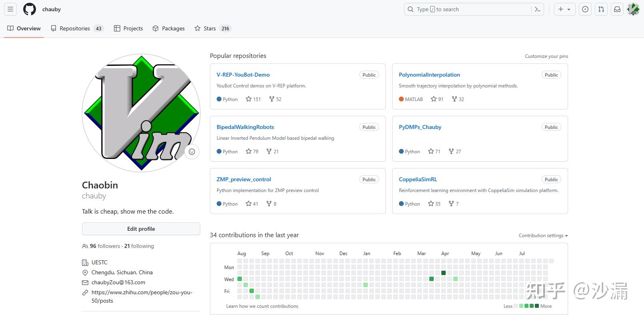Viewport: 644px width, 317px height.
Task: Click the Edit profile button
Action: click(141, 229)
